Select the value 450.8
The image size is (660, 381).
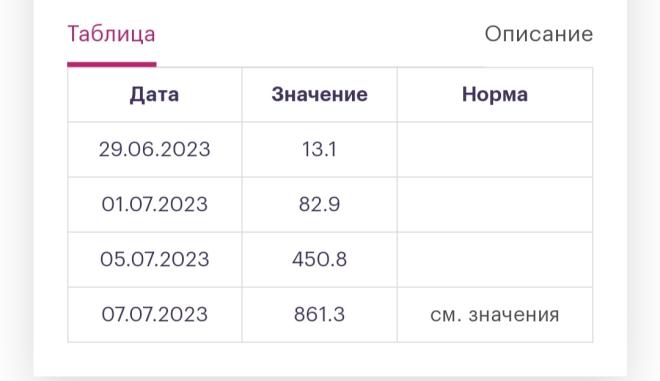(319, 259)
